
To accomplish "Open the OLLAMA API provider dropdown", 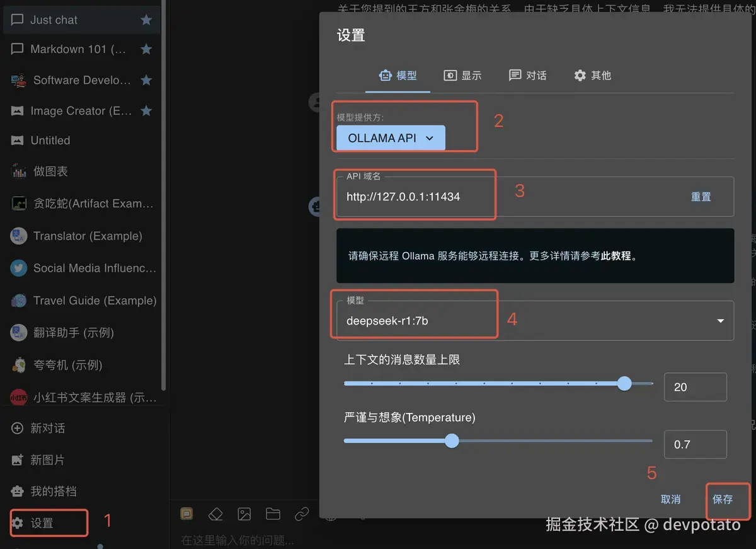I will tap(389, 137).
